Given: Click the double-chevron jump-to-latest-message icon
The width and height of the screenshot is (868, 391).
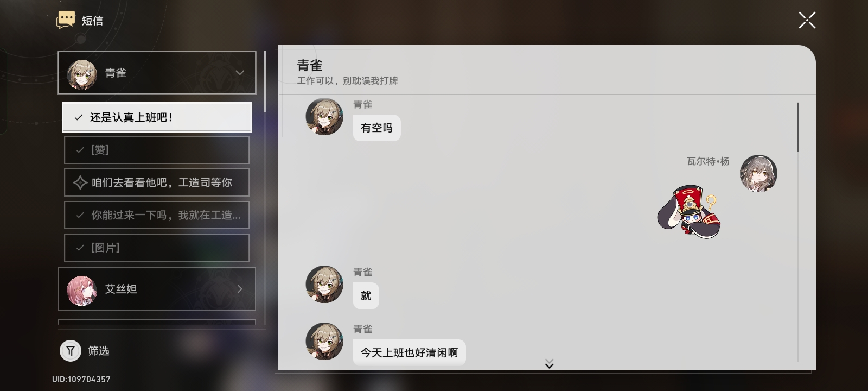Looking at the screenshot, I should (549, 364).
